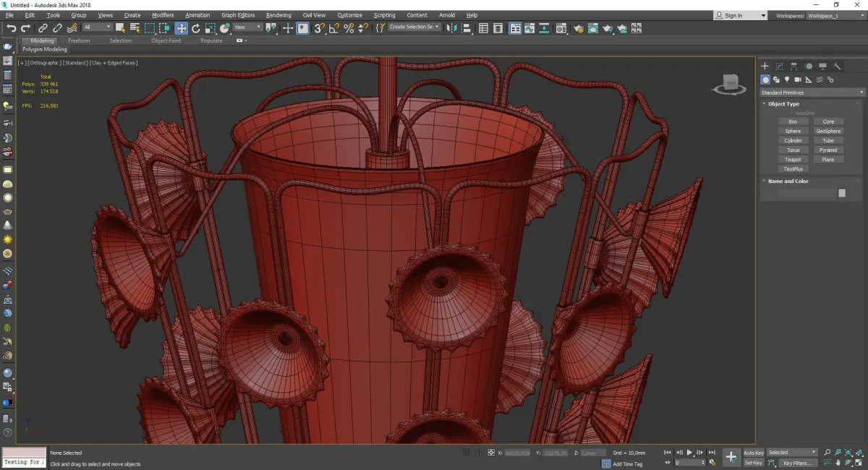Activate the Select and Rotate tool
The width and height of the screenshot is (868, 470).
[195, 28]
